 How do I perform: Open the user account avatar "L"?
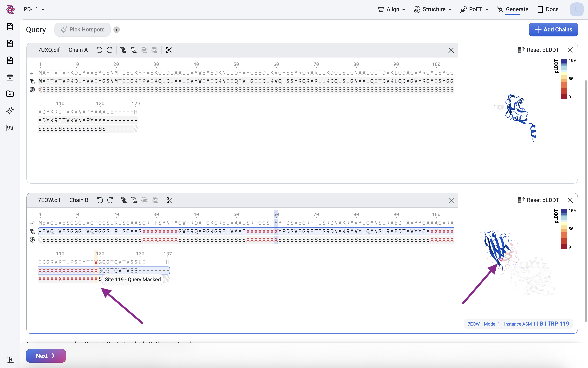pos(576,9)
